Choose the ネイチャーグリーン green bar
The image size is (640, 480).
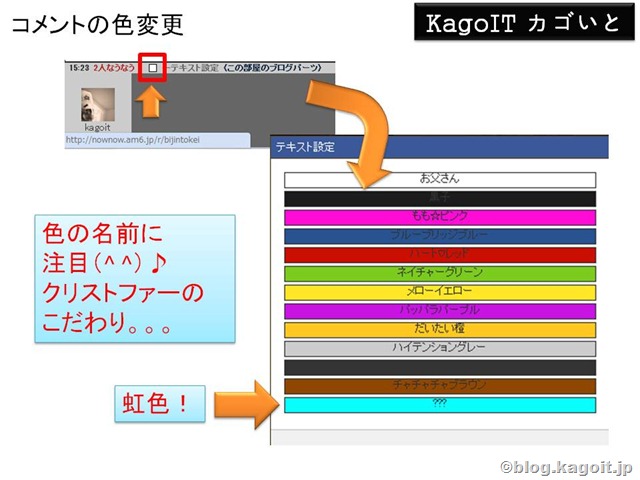[x=440, y=274]
